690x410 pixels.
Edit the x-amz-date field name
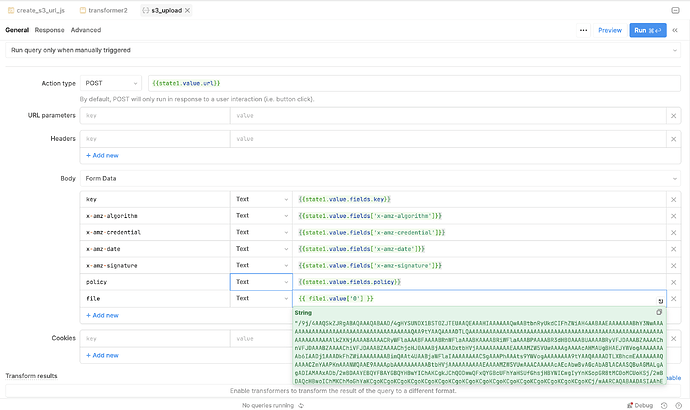pos(155,249)
